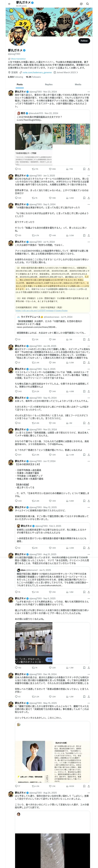
Task: Expand the three-dot menu on the Sep 5, 2024 post
Action: 89,204
